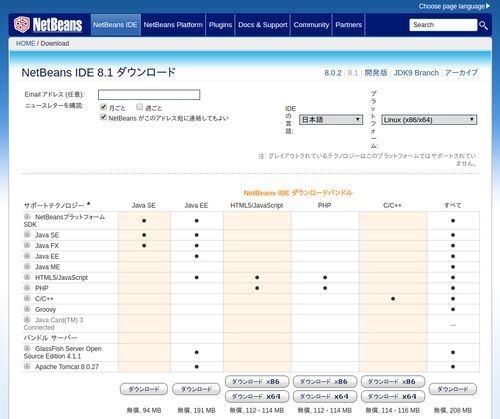Open the Docs & Support tab
The height and width of the screenshot is (419, 500).
pos(263,25)
